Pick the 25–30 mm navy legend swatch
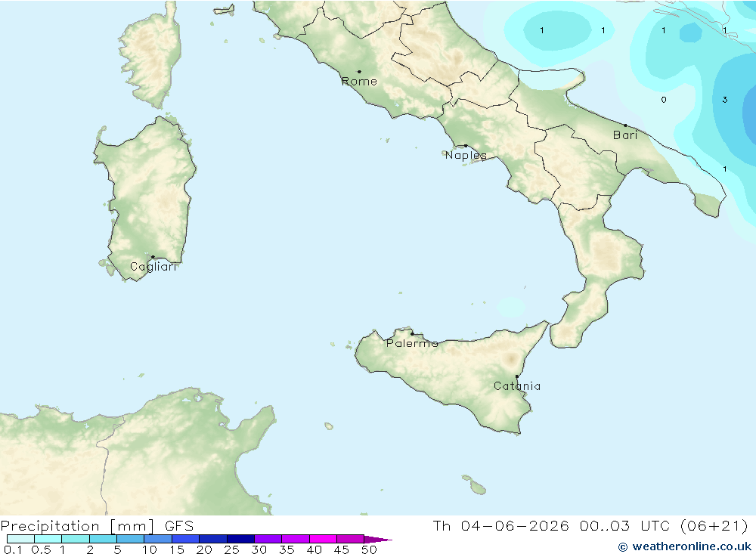 click(x=240, y=539)
